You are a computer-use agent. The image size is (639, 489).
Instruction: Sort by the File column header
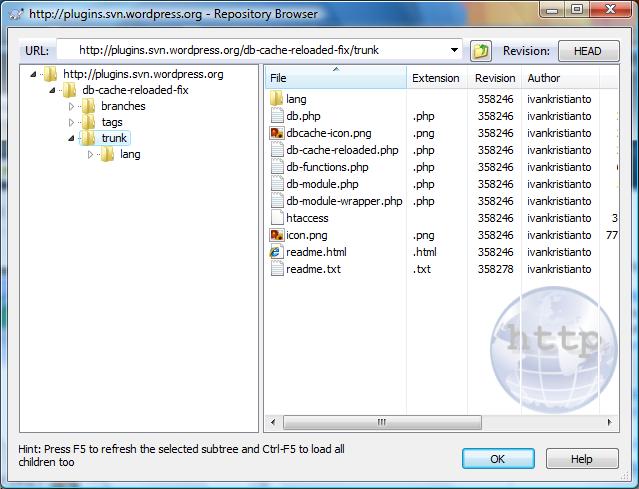coord(336,78)
